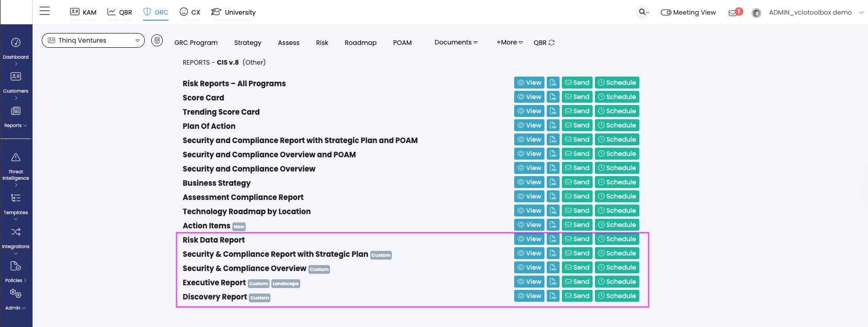Download PDF for Score Card

(x=553, y=97)
